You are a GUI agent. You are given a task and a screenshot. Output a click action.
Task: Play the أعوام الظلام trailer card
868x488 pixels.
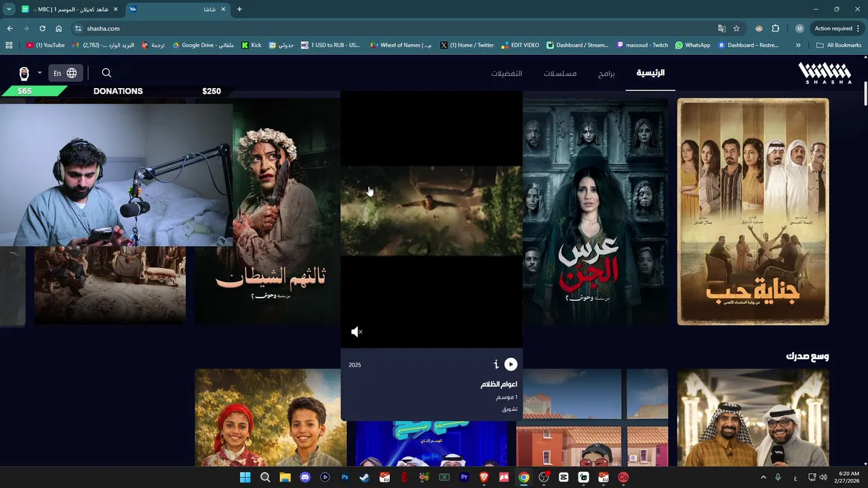(x=511, y=365)
